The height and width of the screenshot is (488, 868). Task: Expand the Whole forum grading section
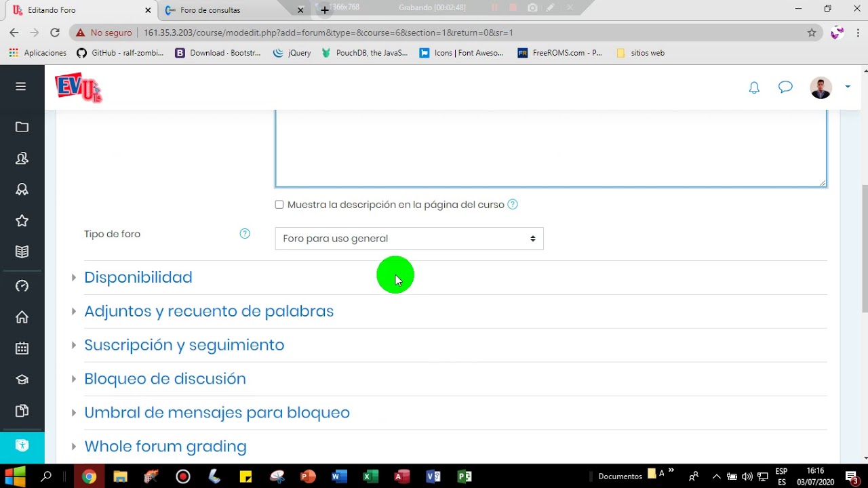pos(165,447)
